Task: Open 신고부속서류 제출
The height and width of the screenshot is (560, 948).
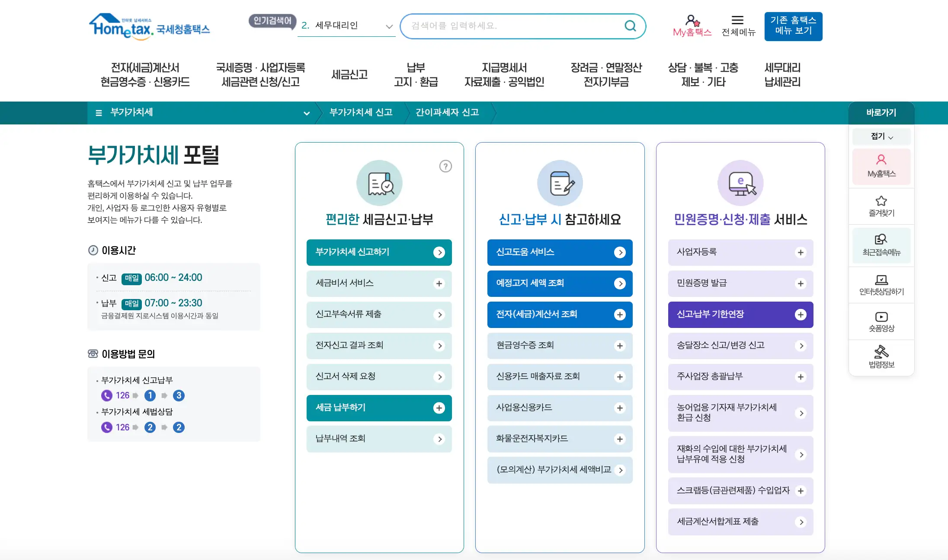Action: [x=379, y=315]
